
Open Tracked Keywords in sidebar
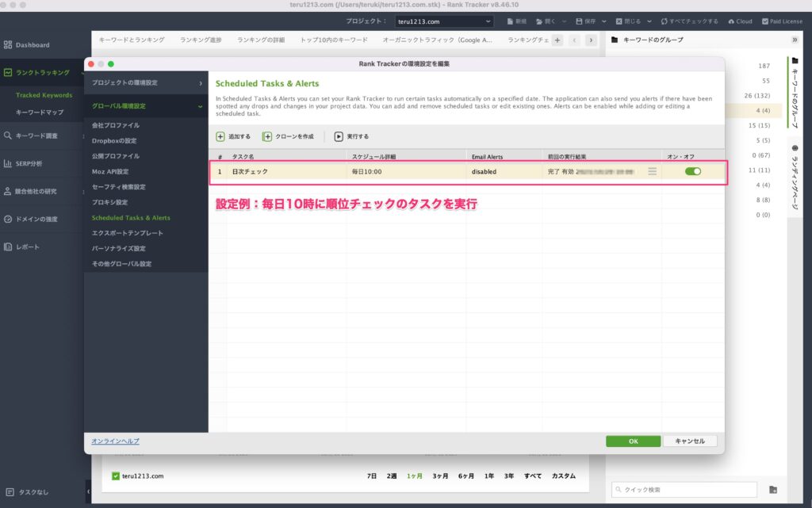pyautogui.click(x=44, y=95)
